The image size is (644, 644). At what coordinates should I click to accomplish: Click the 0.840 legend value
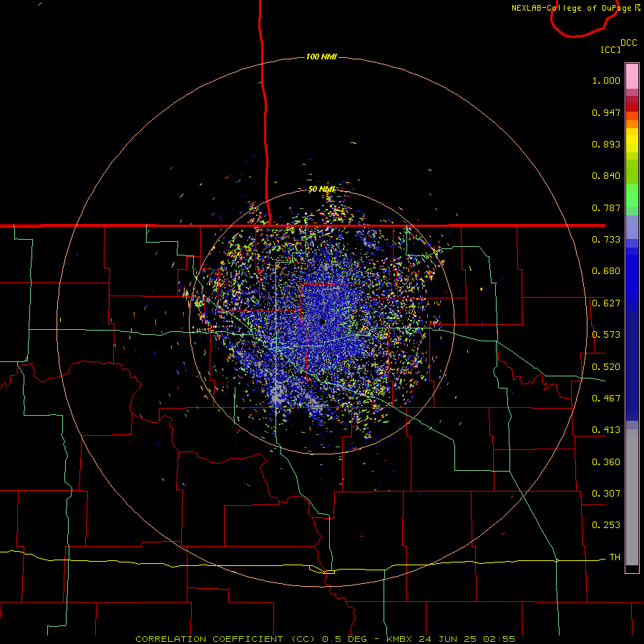[x=606, y=176]
